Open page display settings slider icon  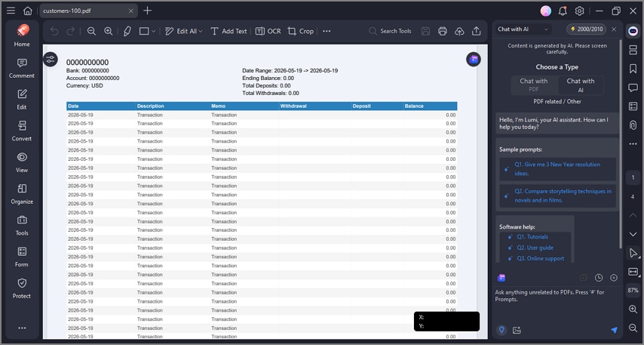(x=51, y=59)
